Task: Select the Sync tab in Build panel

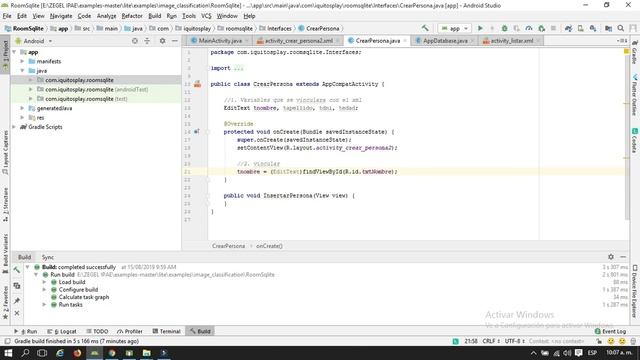Action: pyautogui.click(x=48, y=257)
